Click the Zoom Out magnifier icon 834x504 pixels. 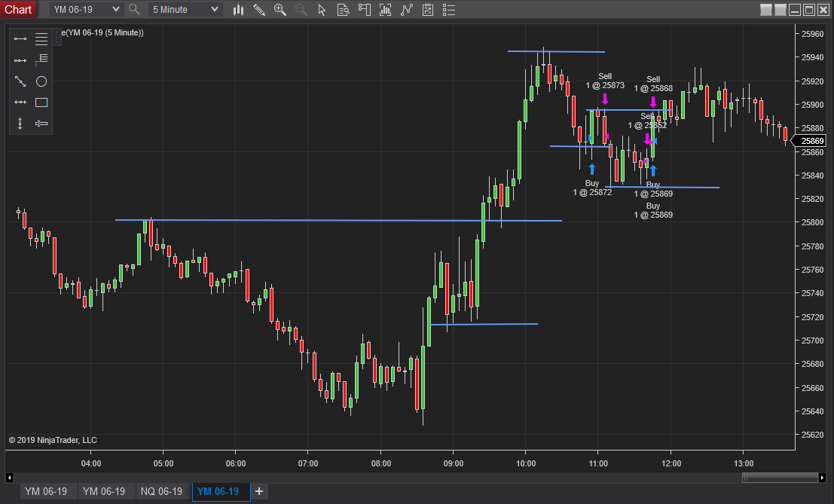301,10
